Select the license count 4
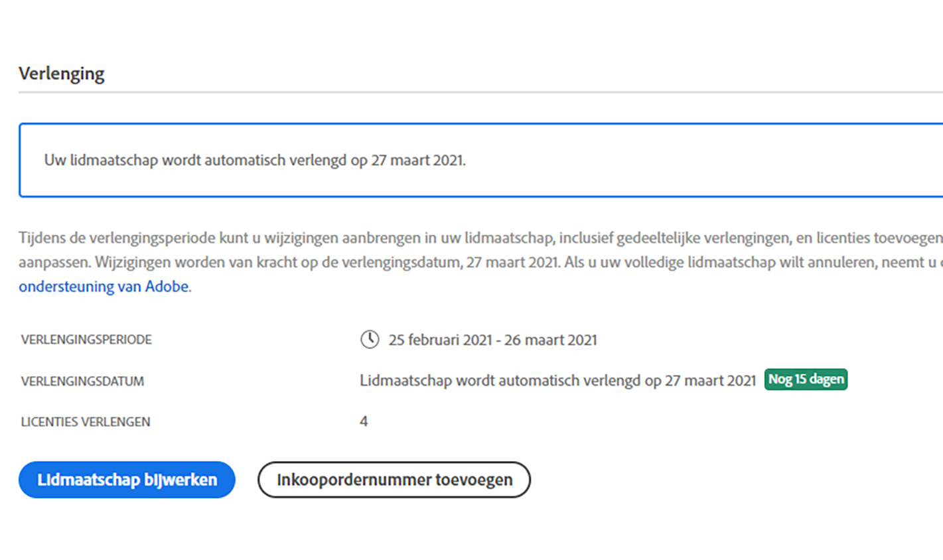Image resolution: width=943 pixels, height=560 pixels. (364, 421)
